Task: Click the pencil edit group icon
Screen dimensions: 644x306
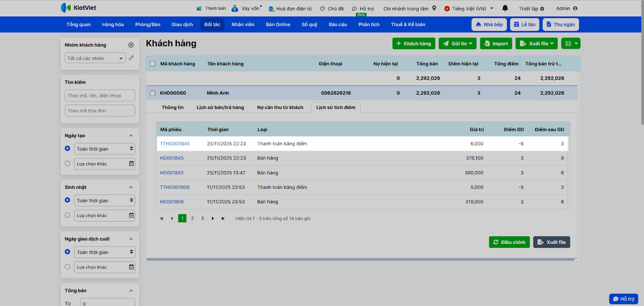Action: click(x=131, y=58)
